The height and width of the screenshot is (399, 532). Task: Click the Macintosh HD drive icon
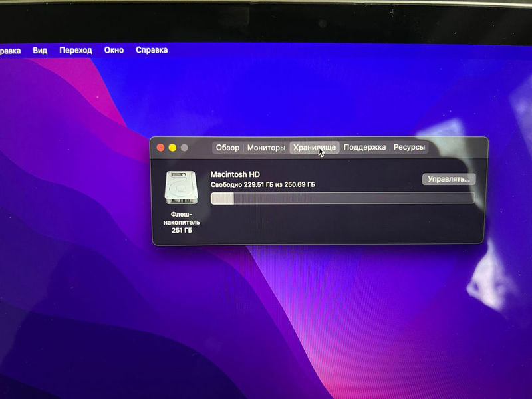181,188
